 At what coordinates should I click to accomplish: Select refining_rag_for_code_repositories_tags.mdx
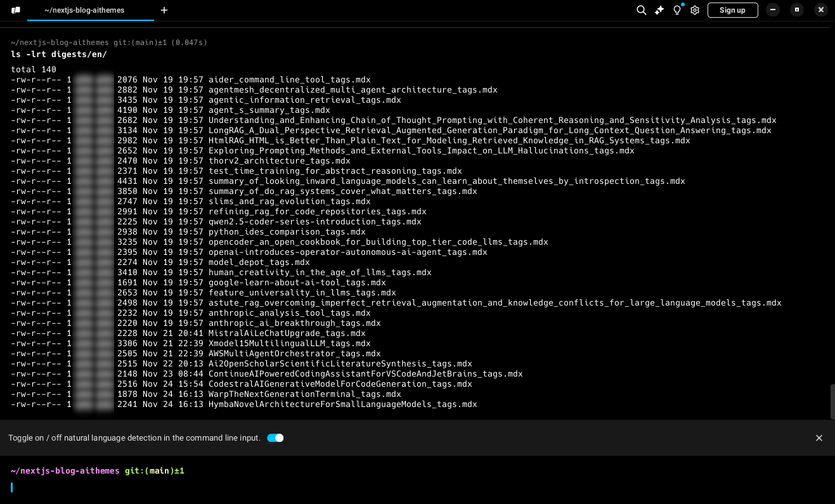tap(318, 212)
